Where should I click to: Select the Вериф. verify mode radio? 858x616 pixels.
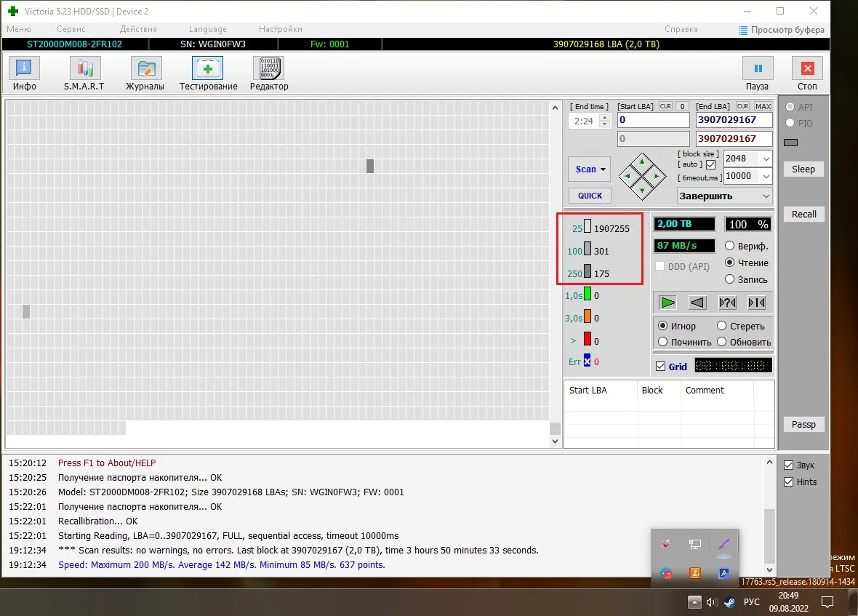tap(729, 246)
